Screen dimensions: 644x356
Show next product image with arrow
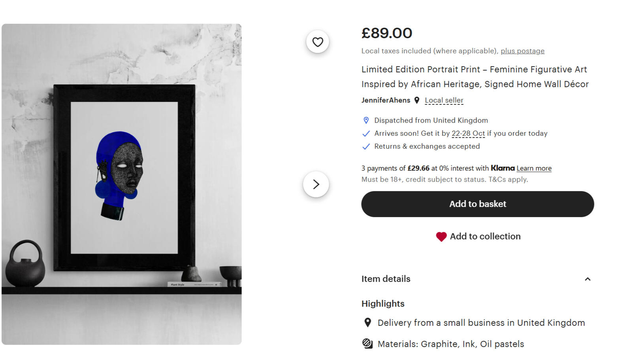(x=316, y=184)
